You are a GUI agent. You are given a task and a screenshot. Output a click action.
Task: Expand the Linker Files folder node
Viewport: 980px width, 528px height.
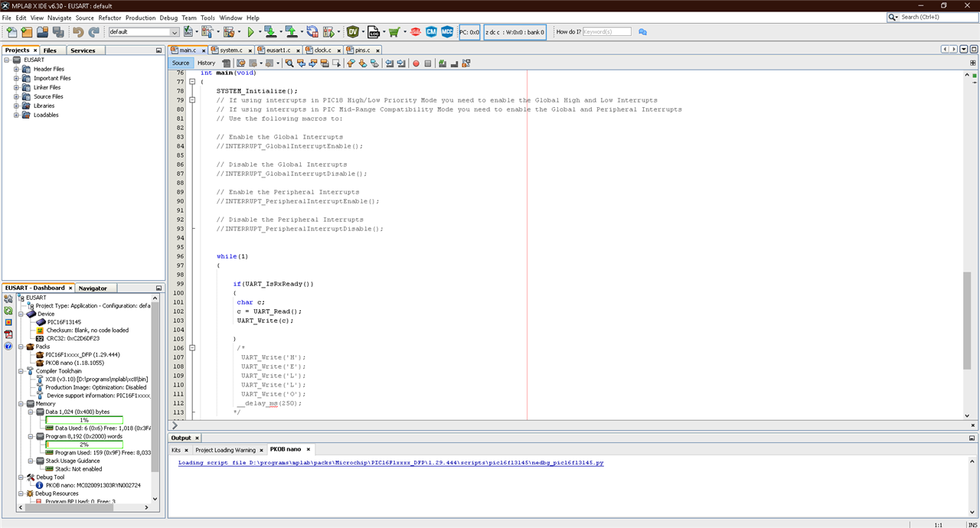[x=16, y=87]
